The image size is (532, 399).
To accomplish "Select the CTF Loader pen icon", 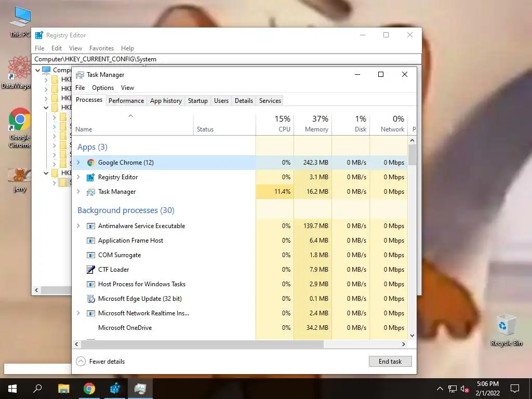I will tap(90, 270).
